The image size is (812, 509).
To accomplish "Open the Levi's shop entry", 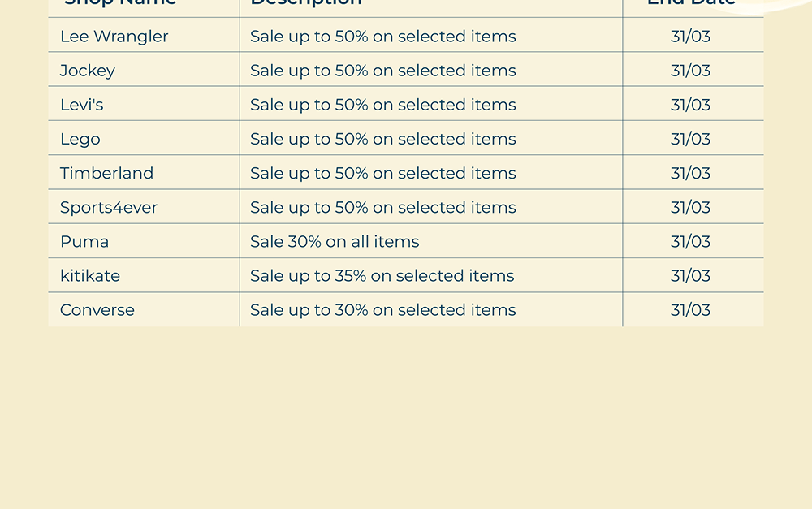I will (82, 105).
